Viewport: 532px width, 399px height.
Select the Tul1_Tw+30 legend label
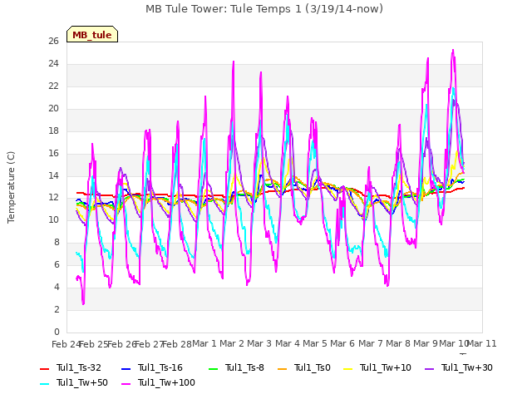click(467, 367)
